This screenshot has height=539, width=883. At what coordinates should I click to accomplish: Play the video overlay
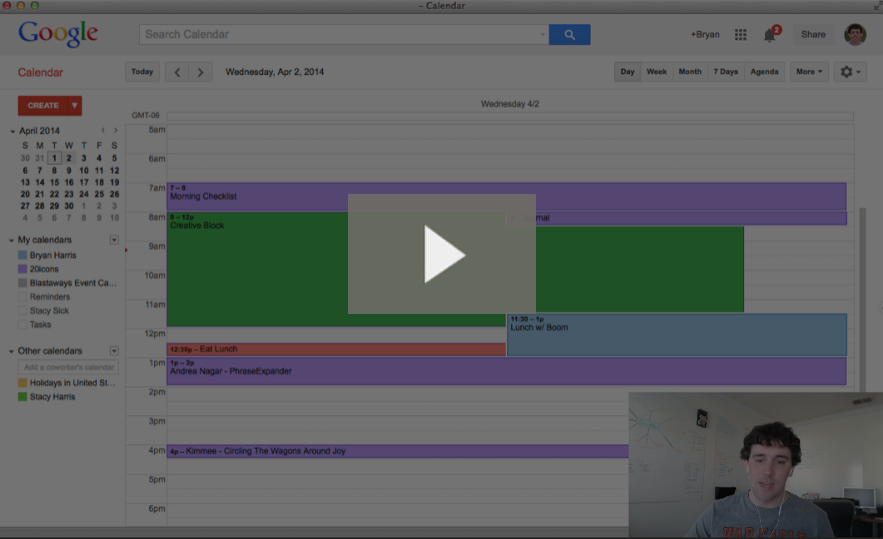pyautogui.click(x=442, y=254)
